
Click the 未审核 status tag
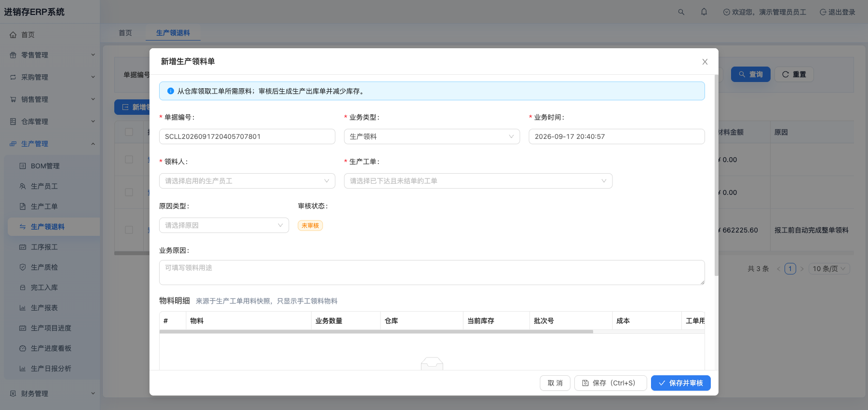(x=310, y=225)
